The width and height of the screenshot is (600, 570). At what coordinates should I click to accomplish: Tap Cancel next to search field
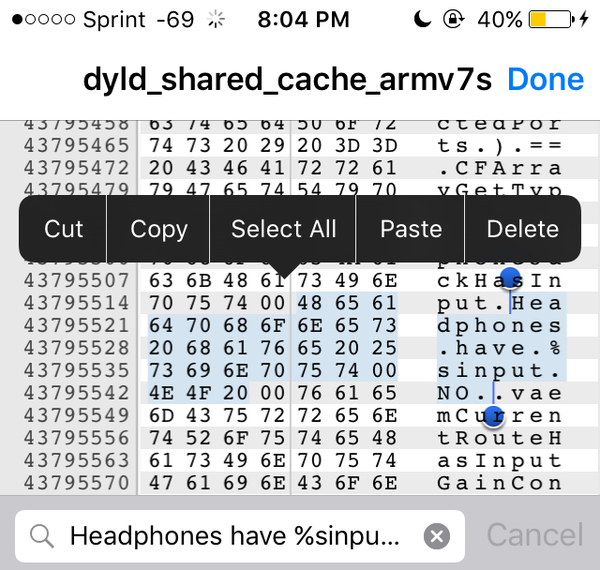click(x=535, y=535)
